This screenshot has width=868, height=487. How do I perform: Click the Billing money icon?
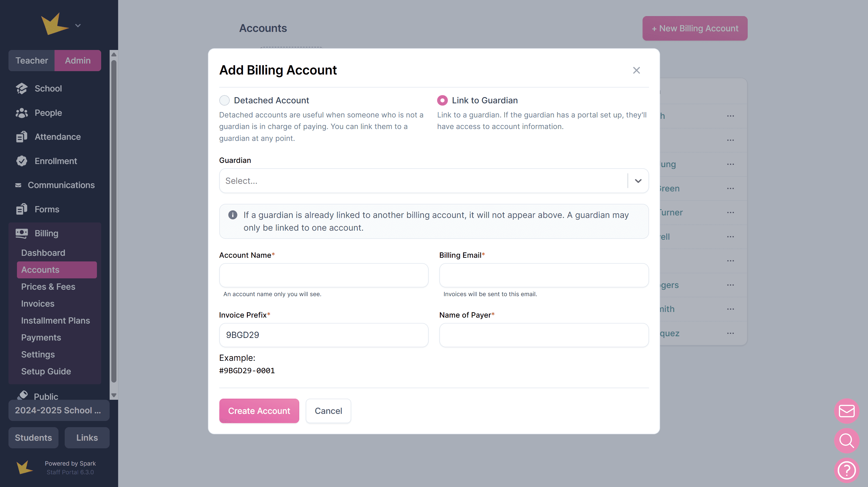point(21,233)
